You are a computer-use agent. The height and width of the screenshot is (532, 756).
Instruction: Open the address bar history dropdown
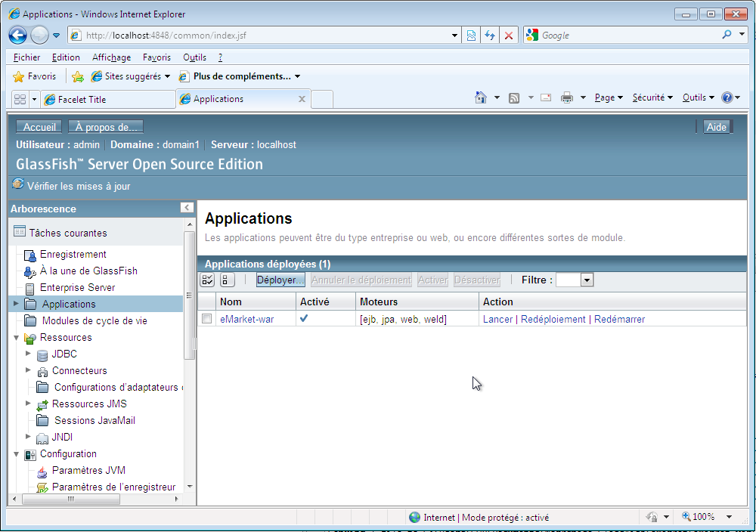454,36
